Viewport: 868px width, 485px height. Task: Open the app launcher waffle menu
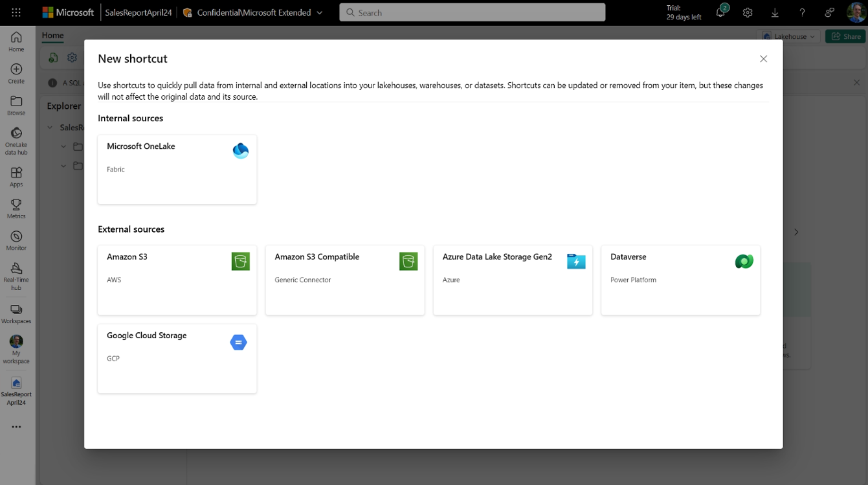click(x=16, y=13)
